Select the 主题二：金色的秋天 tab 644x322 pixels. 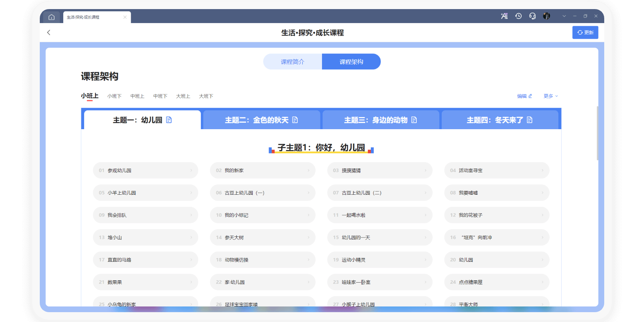(261, 120)
